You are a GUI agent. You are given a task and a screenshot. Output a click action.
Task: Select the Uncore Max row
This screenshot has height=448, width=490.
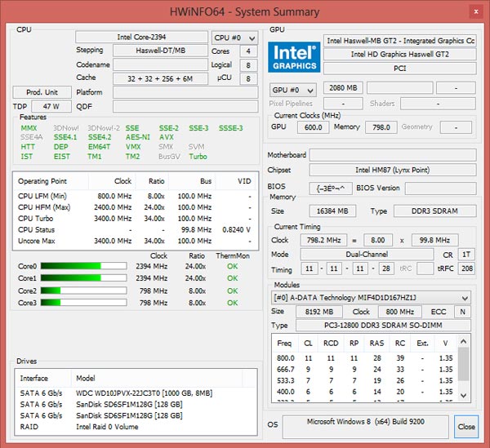coord(135,242)
